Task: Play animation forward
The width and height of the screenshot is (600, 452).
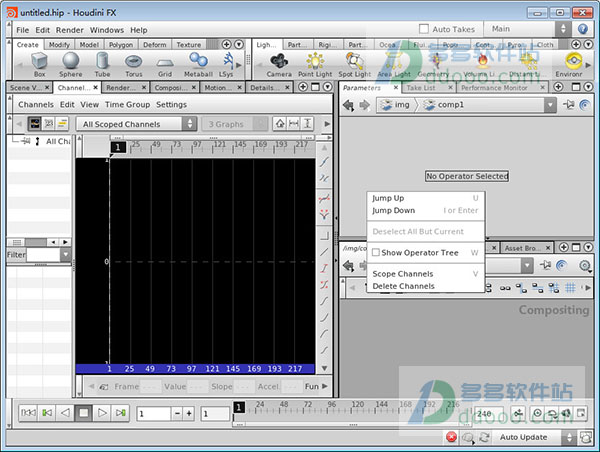Action: pos(102,413)
